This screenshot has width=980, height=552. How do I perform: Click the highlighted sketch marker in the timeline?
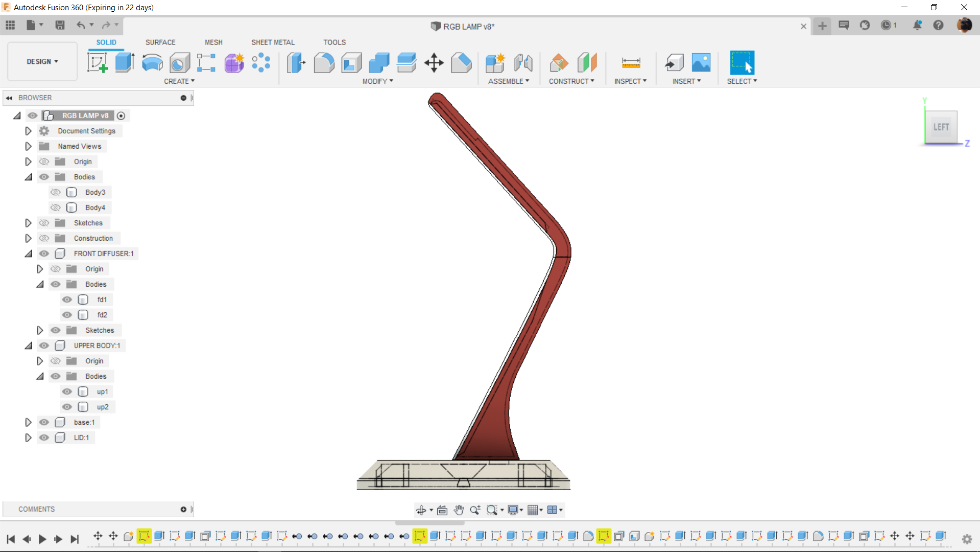[x=144, y=536]
